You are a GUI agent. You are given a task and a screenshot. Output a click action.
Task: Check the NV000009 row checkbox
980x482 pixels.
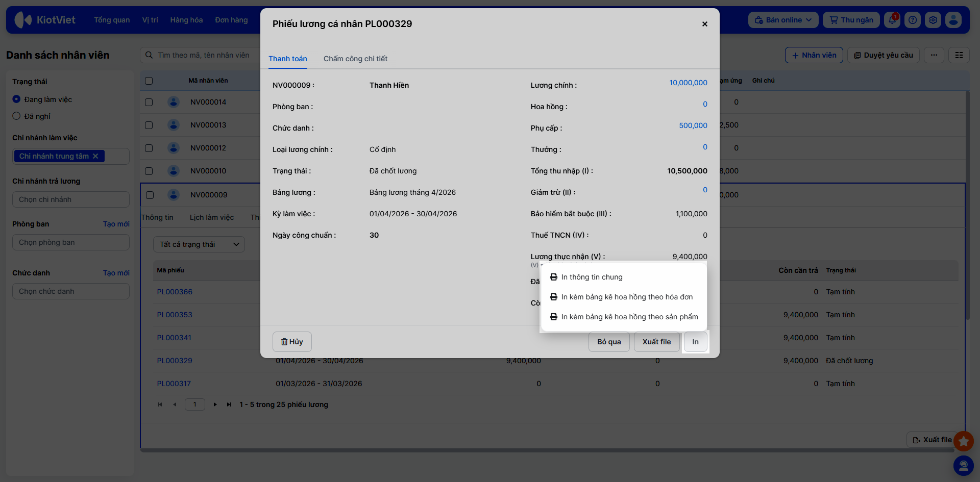click(150, 195)
